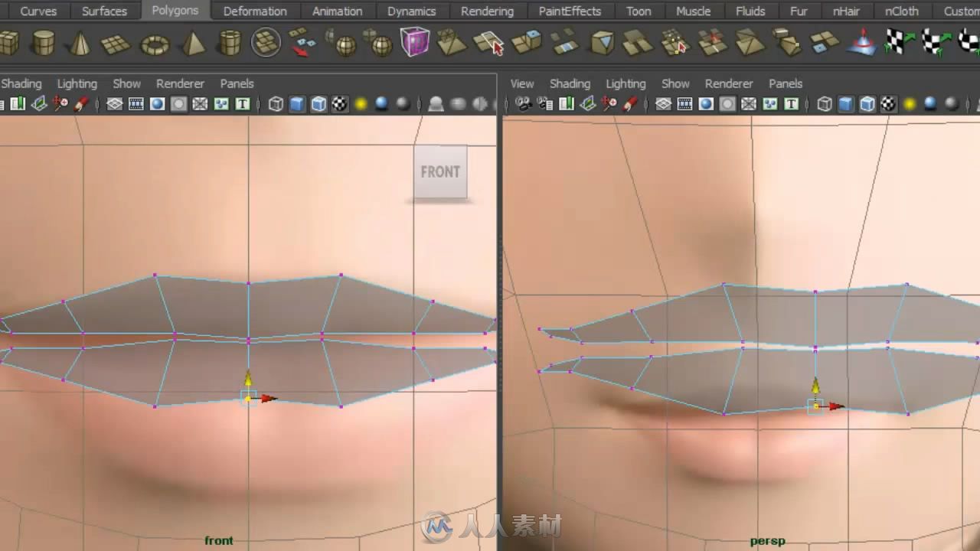Image resolution: width=980 pixels, height=551 pixels.
Task: Toggle use all lights in persp panel
Action: pyautogui.click(x=910, y=104)
